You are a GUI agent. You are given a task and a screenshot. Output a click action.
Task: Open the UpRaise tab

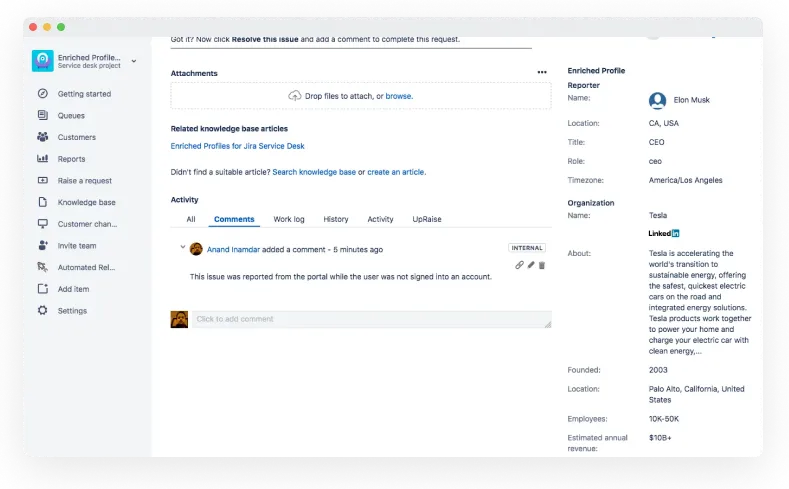pos(426,219)
